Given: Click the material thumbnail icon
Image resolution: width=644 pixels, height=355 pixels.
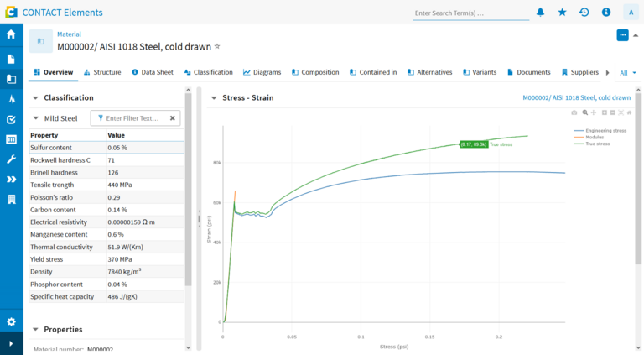Looking at the screenshot, I should [x=40, y=41].
